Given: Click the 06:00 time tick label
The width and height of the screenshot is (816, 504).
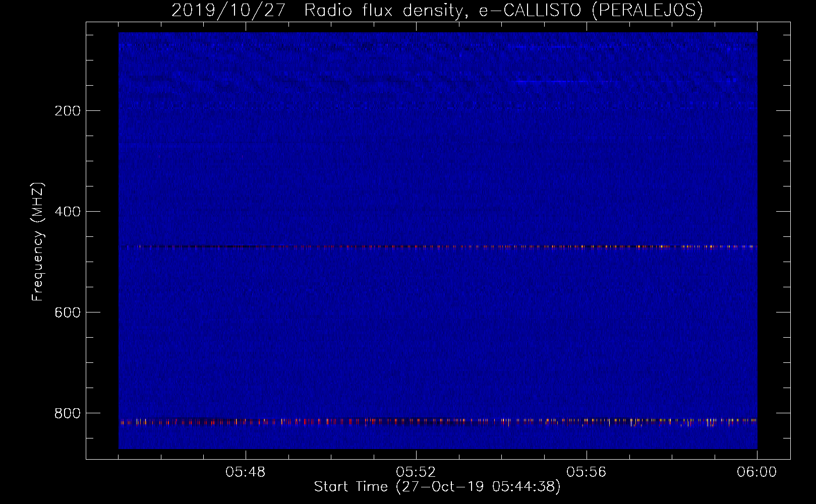Looking at the screenshot, I should point(757,472).
